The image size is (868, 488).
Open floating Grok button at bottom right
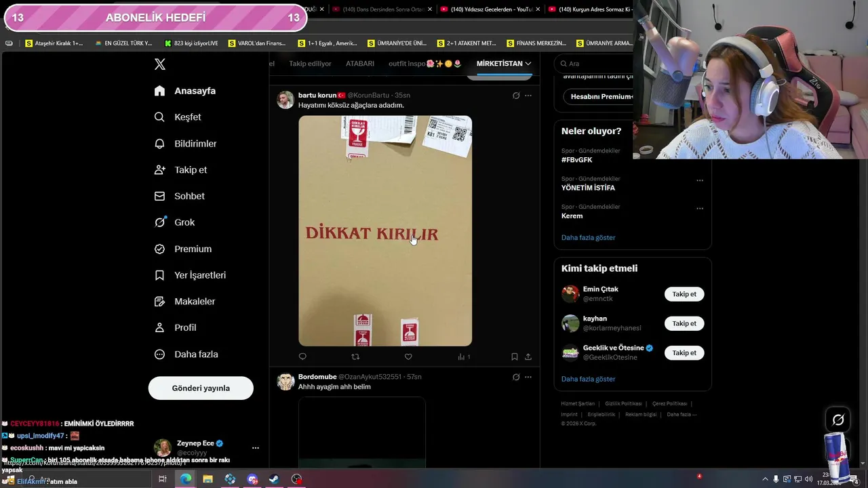[838, 420]
